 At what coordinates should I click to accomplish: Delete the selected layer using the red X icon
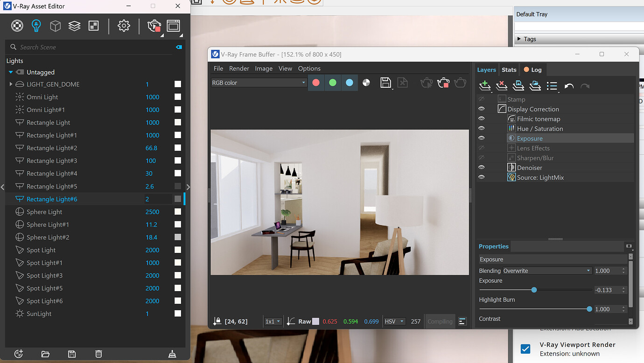point(502,86)
